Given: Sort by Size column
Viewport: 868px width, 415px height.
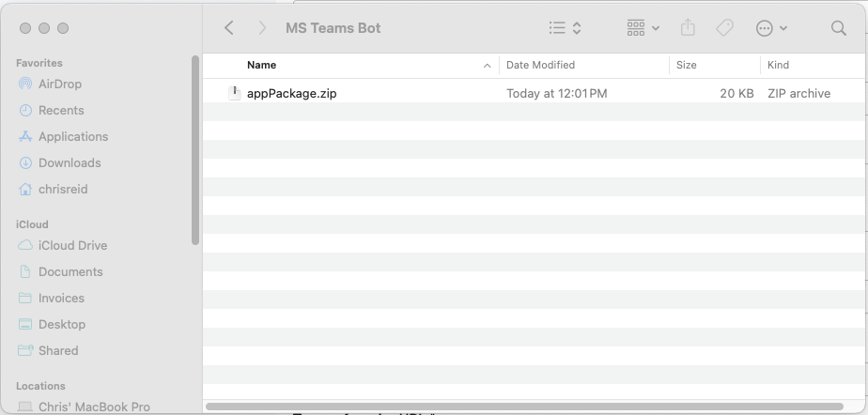Looking at the screenshot, I should point(687,66).
